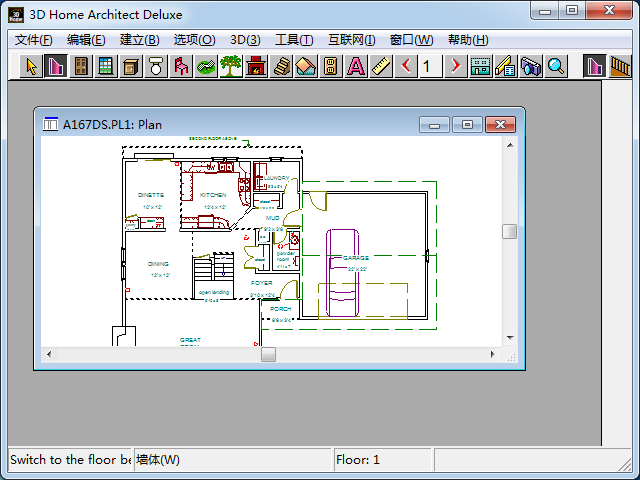
Task: Activate the Door tool icon
Action: [81, 67]
